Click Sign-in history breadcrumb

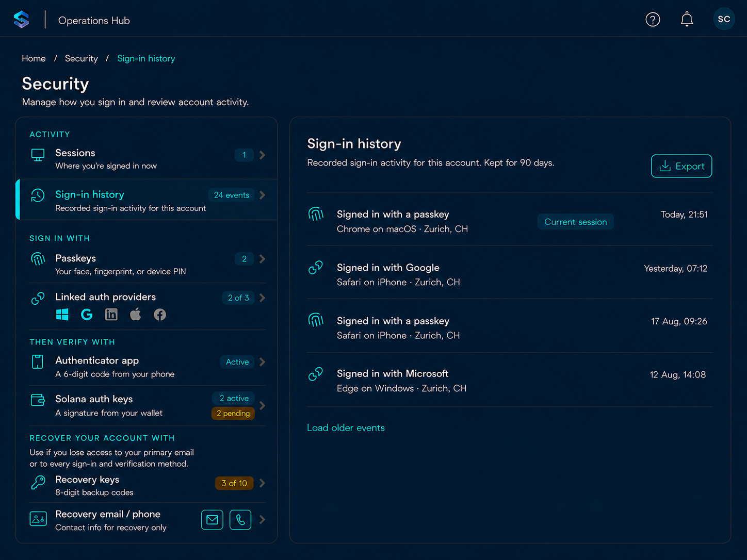146,58
